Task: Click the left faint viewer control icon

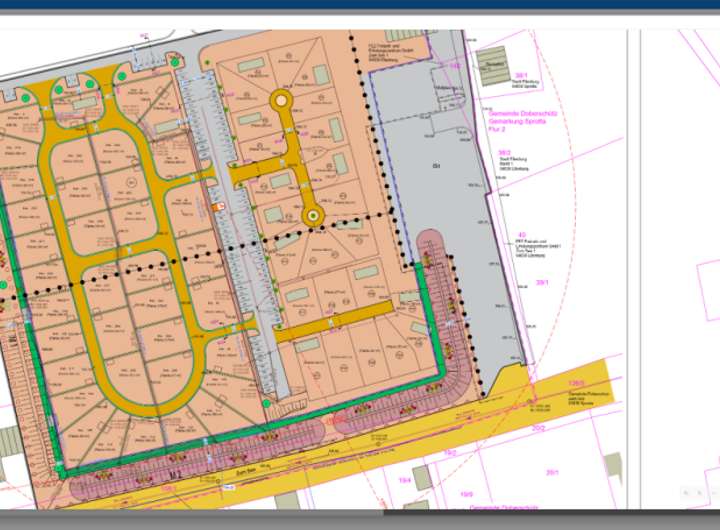Action: (686, 492)
